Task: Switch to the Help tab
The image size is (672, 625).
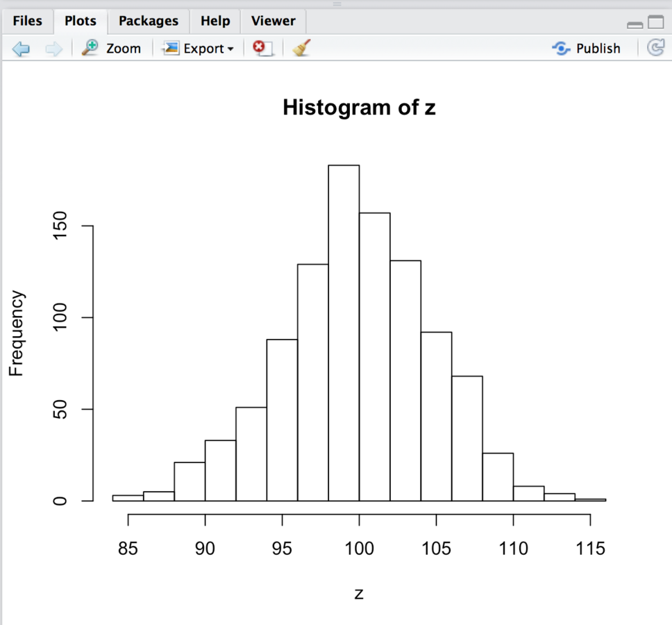Action: click(x=215, y=21)
